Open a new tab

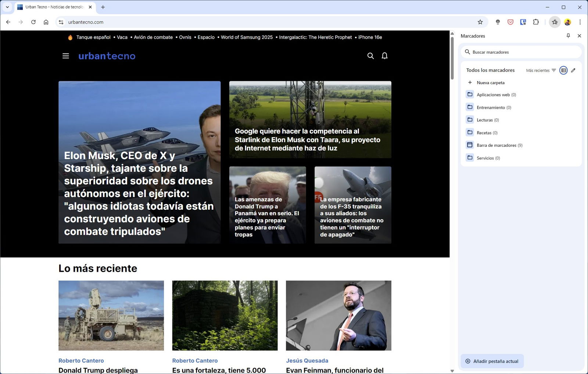coord(103,7)
